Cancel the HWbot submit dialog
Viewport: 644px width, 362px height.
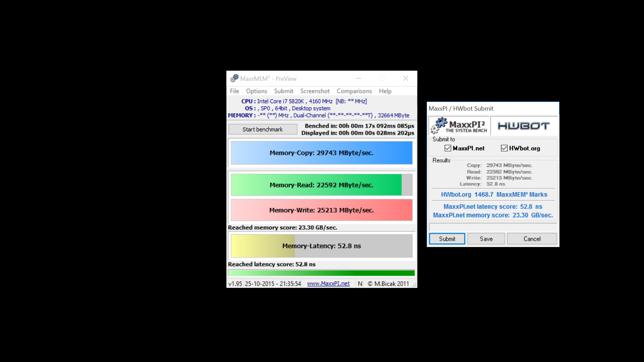coord(532,239)
